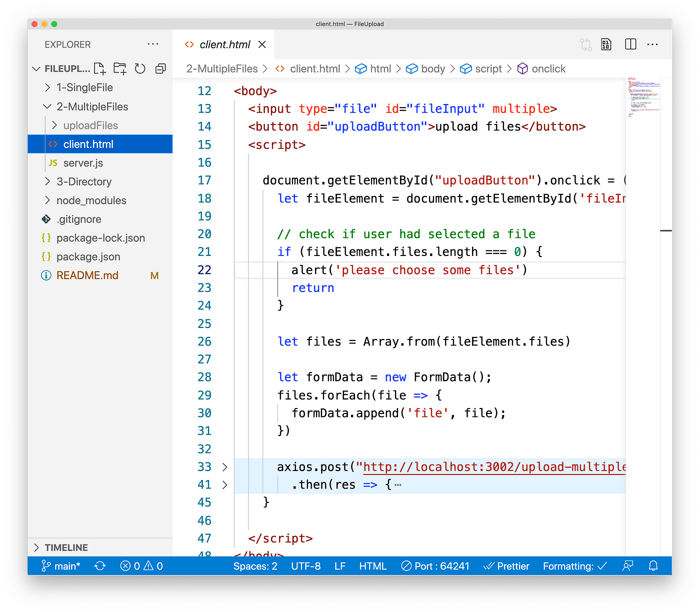Click the Prettier status bar item
This screenshot has width=700, height=612.
click(x=506, y=566)
